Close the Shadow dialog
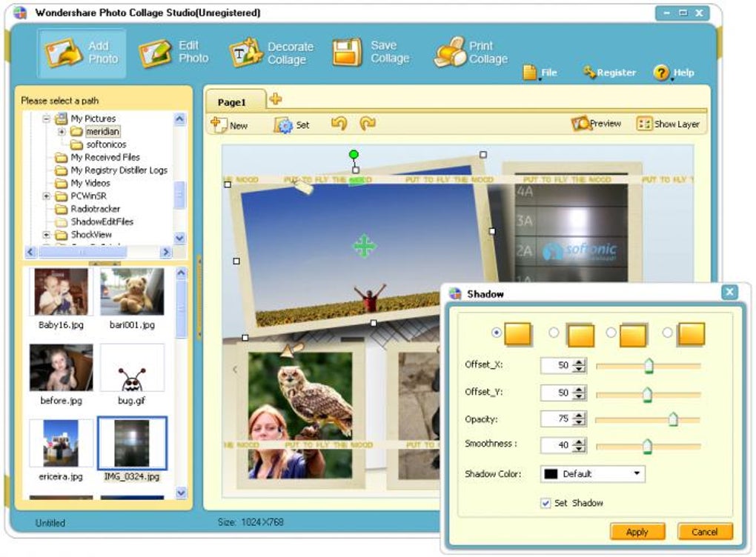This screenshot has width=756, height=557. [x=729, y=292]
